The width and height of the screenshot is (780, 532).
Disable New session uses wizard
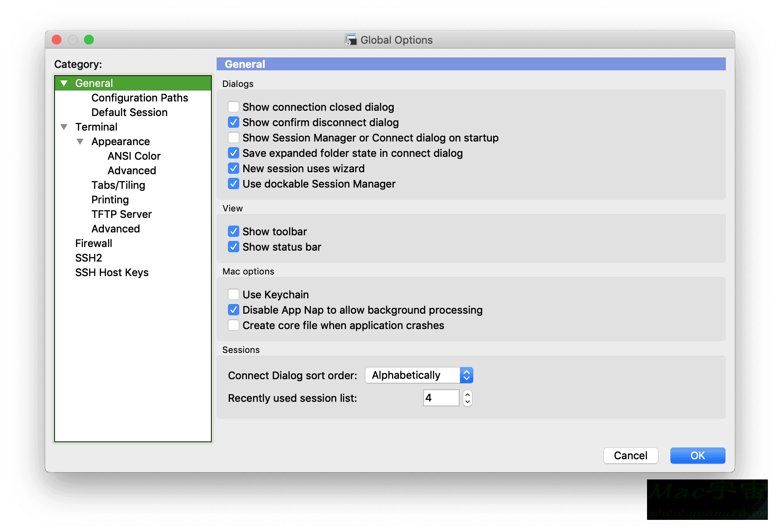pos(234,168)
